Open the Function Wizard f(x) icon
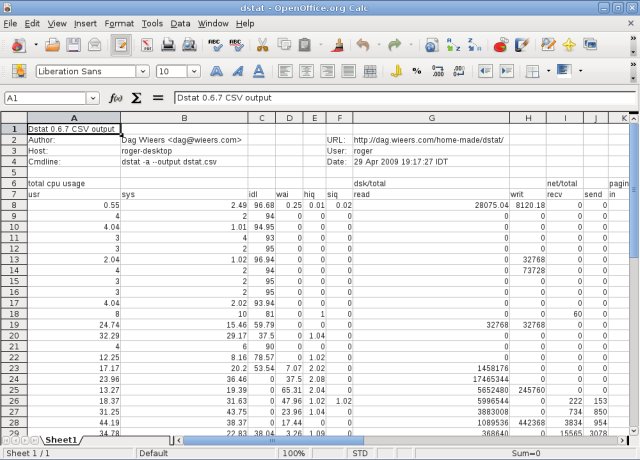Image resolution: width=640 pixels, height=460 pixels. pos(116,98)
